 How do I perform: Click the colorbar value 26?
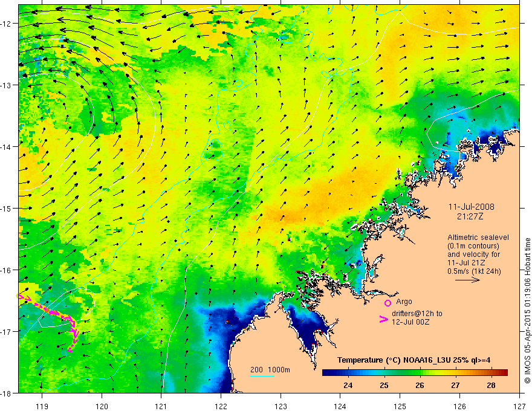coord(420,385)
